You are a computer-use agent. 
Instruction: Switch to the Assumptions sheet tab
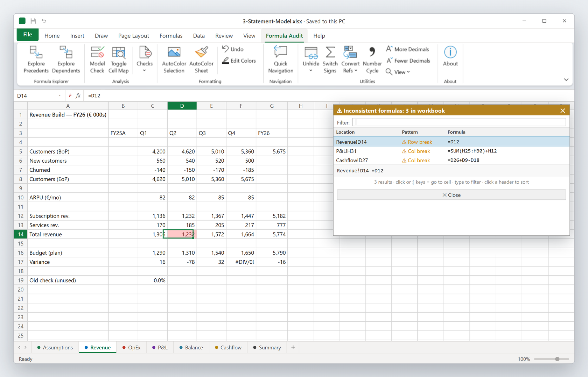click(x=55, y=347)
